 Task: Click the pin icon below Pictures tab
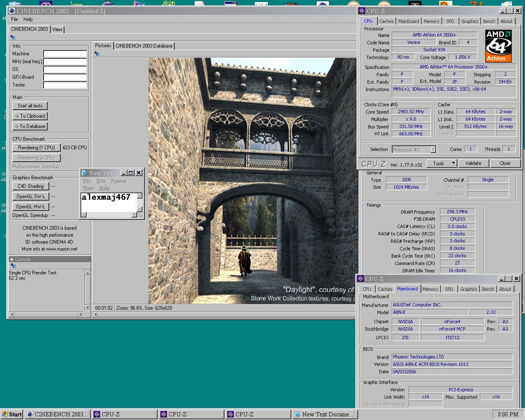point(97,54)
